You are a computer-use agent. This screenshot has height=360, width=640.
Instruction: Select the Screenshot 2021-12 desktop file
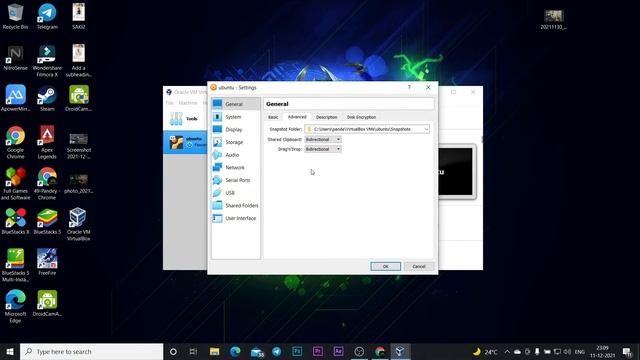78,145
